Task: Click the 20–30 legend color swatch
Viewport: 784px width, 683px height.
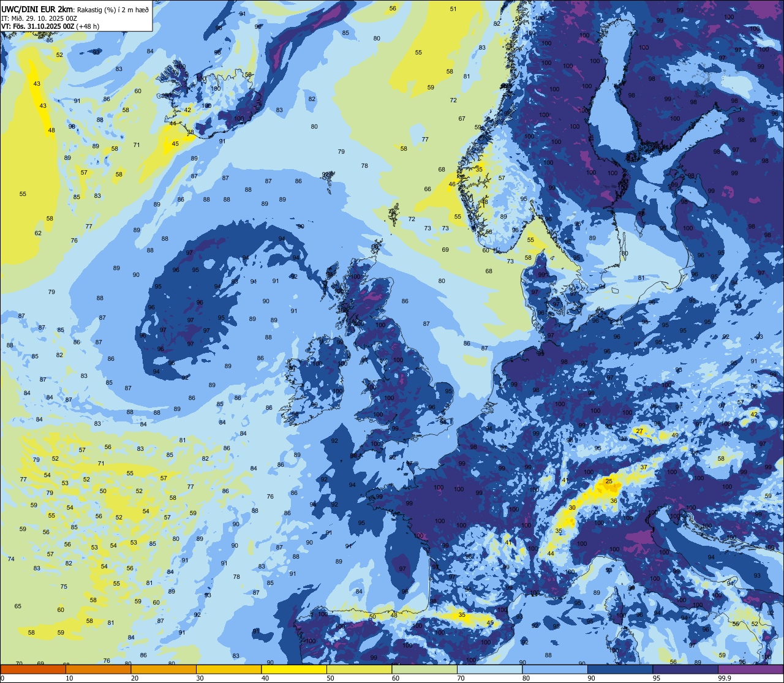Action: coord(164,669)
